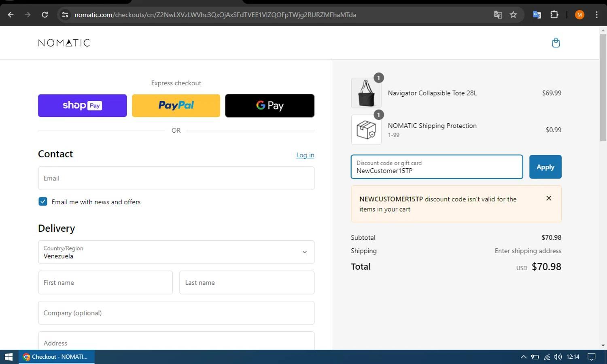Click NOMATIC Shipping Protection text
Image resolution: width=607 pixels, height=364 pixels.
coord(432,126)
